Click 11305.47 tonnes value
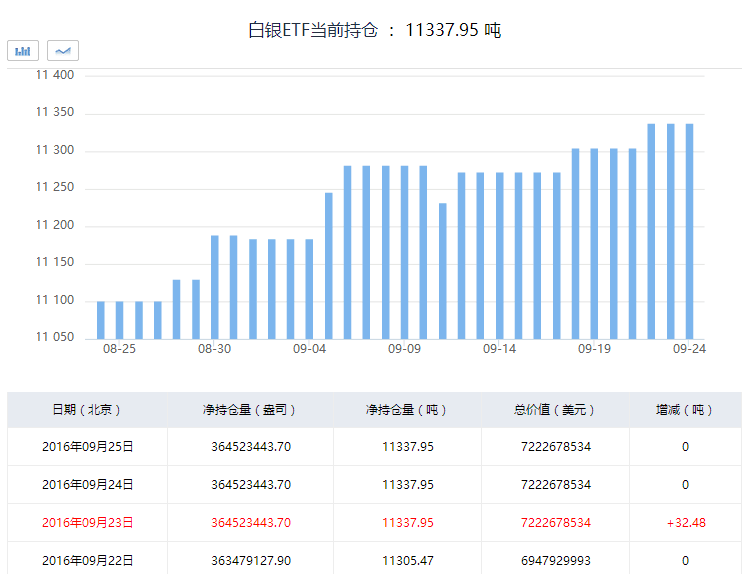This screenshot has height=574, width=743. 408,560
